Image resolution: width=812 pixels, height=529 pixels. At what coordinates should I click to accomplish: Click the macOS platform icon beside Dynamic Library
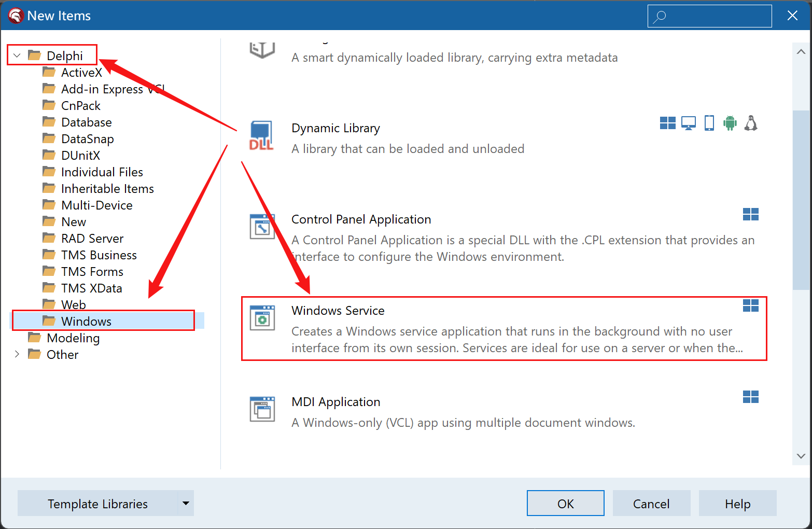point(689,123)
